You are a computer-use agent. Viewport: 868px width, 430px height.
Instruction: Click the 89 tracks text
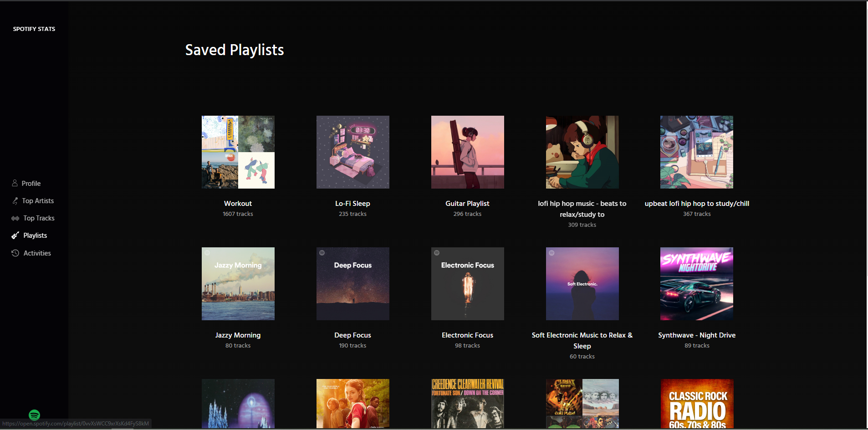pos(697,346)
